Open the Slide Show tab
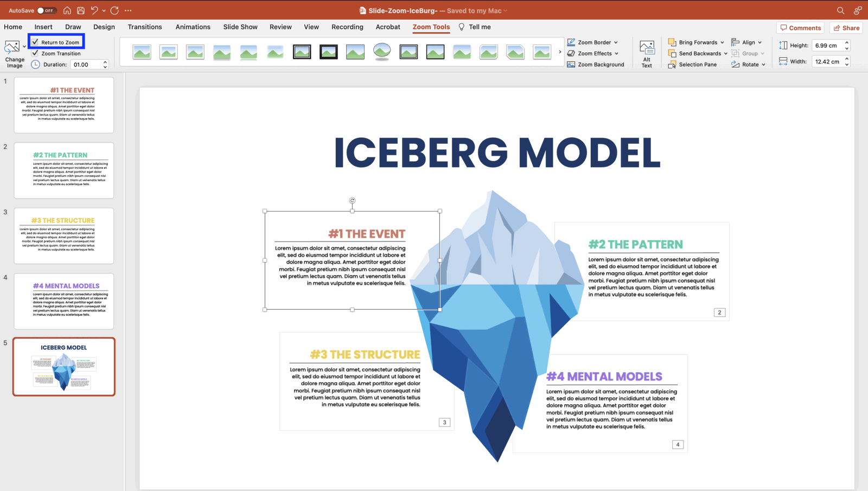868x491 pixels. [x=240, y=27]
